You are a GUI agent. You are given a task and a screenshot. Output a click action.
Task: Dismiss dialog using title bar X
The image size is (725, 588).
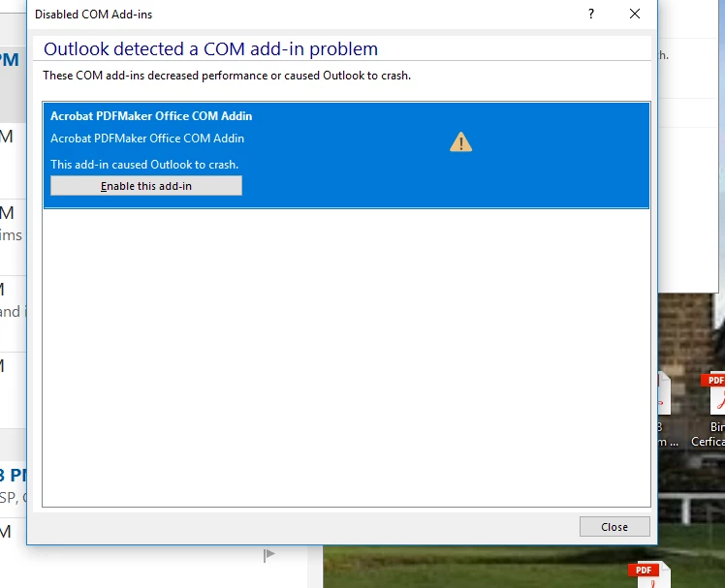(635, 14)
